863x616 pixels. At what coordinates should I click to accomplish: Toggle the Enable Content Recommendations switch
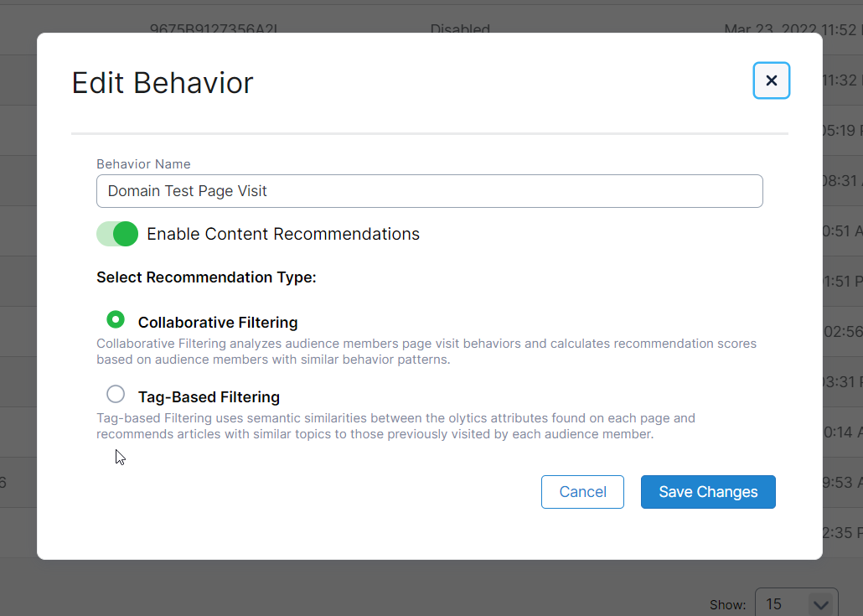tap(117, 234)
